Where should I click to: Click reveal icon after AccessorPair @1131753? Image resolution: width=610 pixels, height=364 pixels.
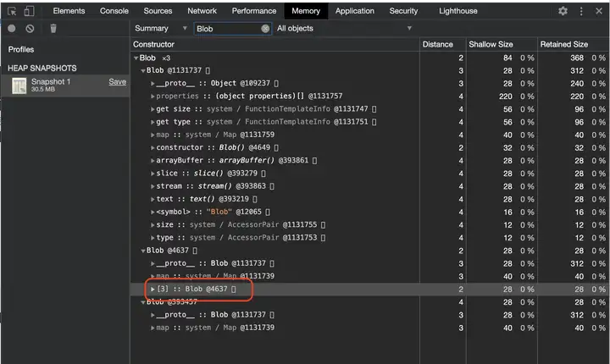click(323, 238)
